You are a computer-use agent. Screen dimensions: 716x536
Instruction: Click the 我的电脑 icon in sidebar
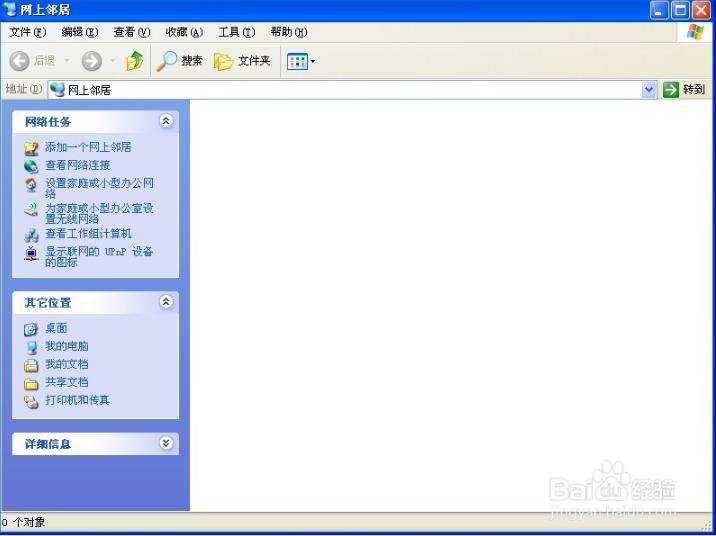pos(31,347)
